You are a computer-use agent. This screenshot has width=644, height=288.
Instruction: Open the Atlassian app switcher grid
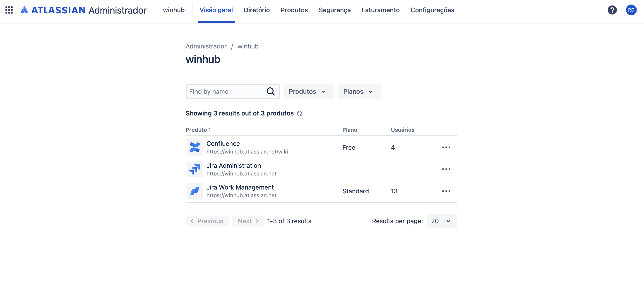click(x=9, y=10)
